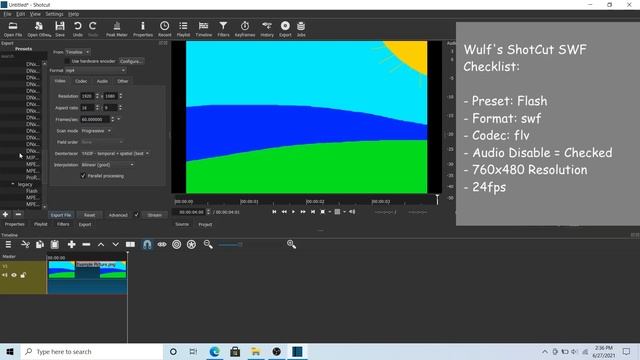The height and width of the screenshot is (360, 640).
Task: Toggle Scrub While Dragging
Action: point(162,244)
